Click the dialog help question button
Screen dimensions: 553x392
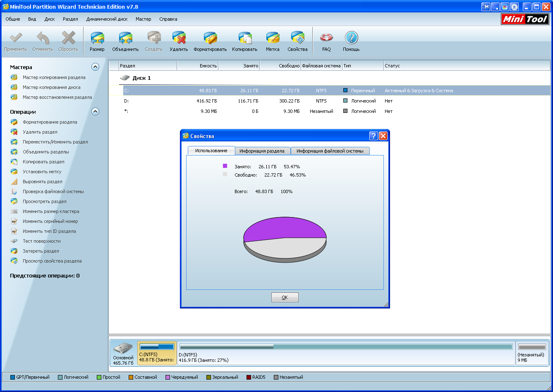click(373, 136)
